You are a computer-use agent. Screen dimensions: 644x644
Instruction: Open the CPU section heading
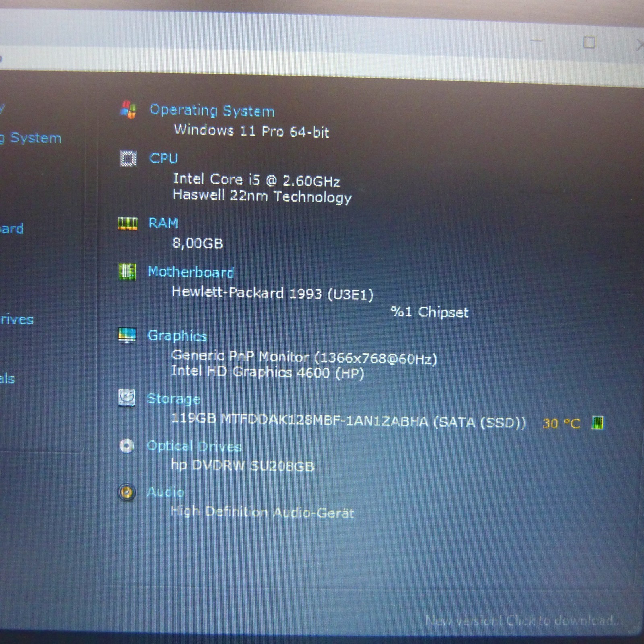[x=163, y=158]
